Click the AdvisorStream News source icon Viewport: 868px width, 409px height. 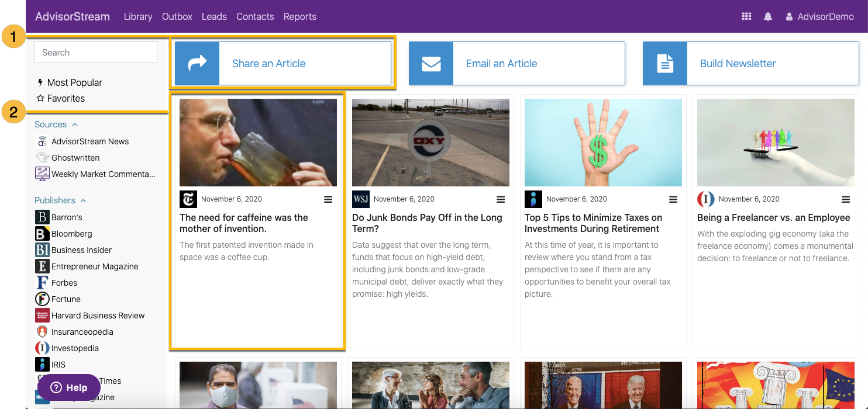coord(42,141)
